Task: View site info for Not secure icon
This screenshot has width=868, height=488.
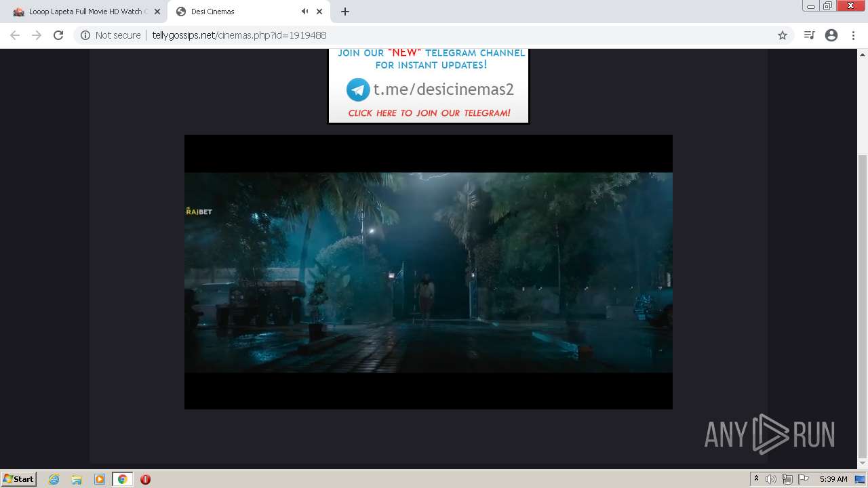Action: (85, 35)
